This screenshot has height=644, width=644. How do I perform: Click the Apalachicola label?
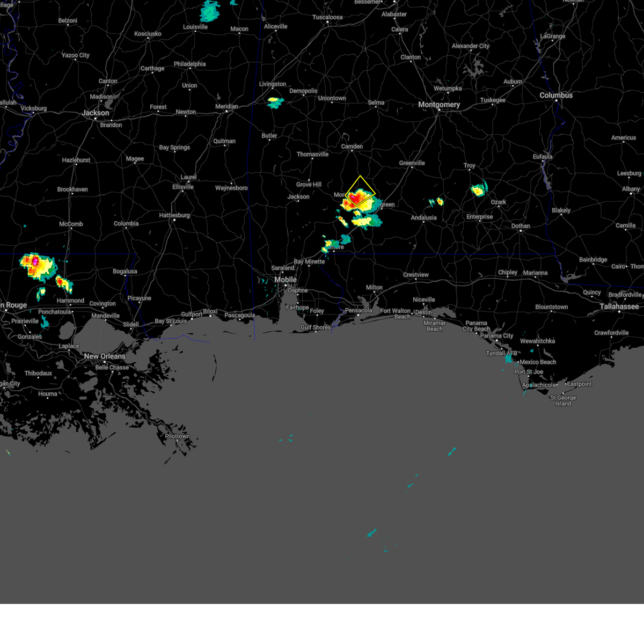[539, 385]
